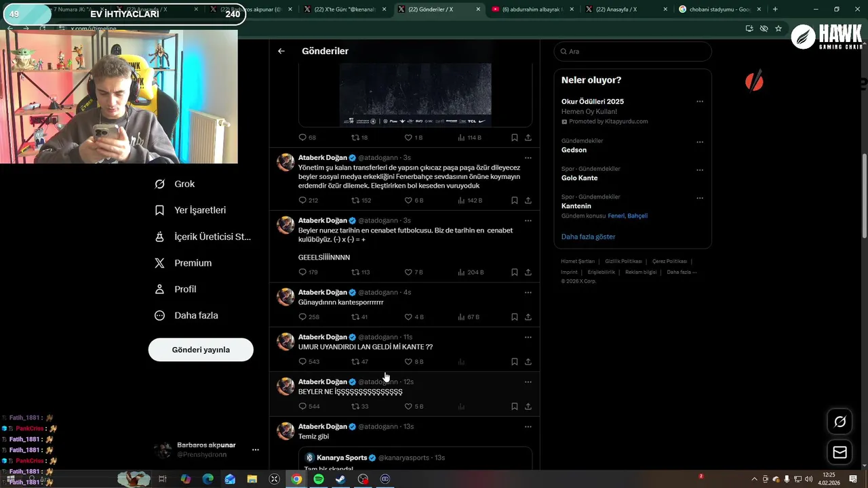
Task: Like the 'Yönetim şu kalan transferleri' post
Action: pyautogui.click(x=408, y=200)
